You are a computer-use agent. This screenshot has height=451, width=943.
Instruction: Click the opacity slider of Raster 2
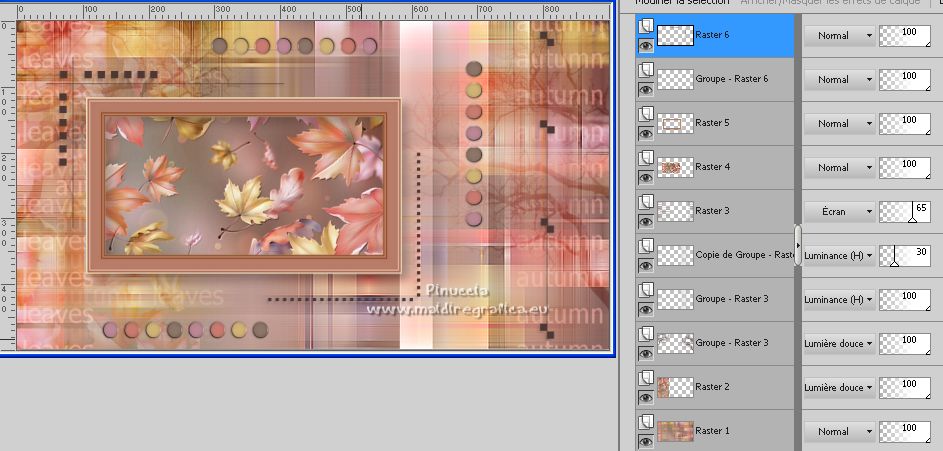905,388
